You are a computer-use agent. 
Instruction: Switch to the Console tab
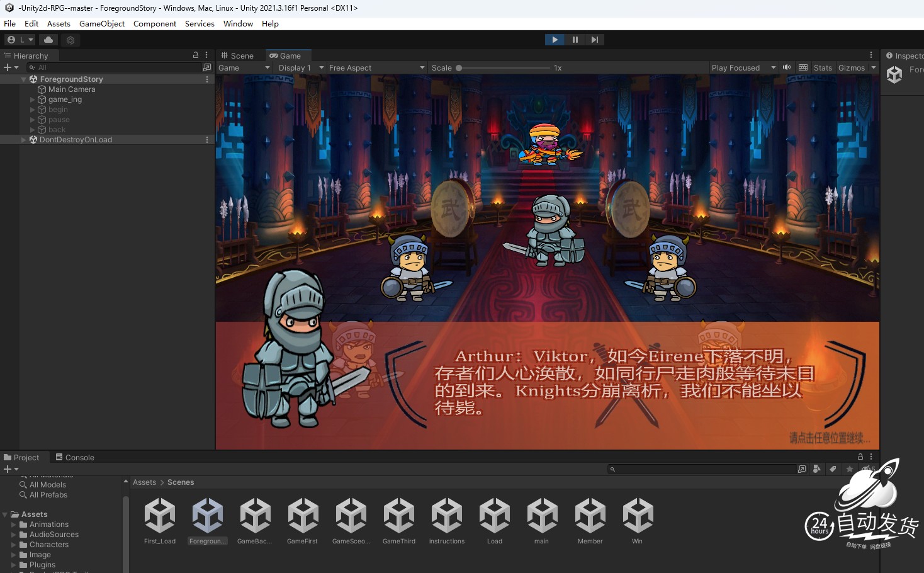tap(75, 458)
